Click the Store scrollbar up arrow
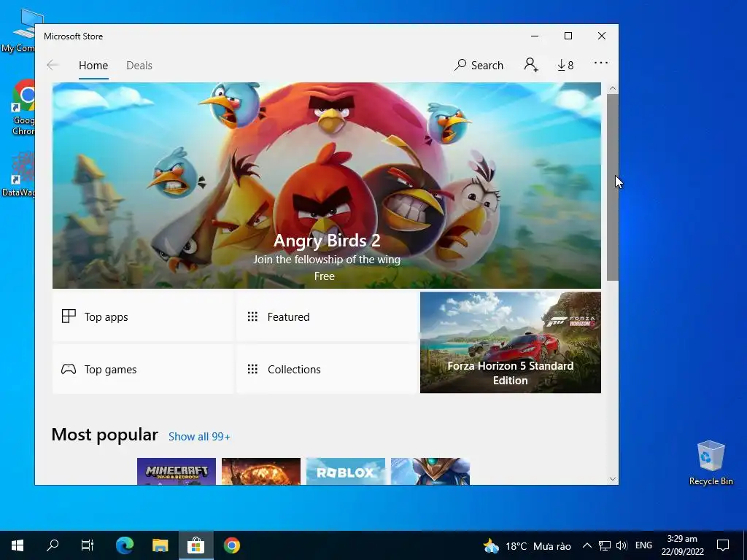Screen dimensions: 747x560 click(x=613, y=88)
